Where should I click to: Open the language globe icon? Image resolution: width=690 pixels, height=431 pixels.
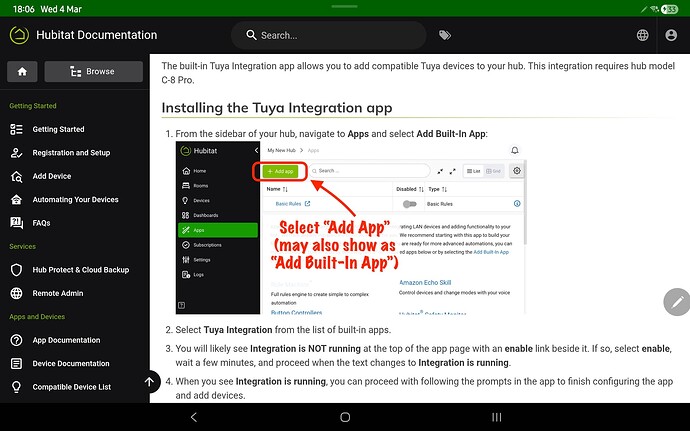coord(642,35)
